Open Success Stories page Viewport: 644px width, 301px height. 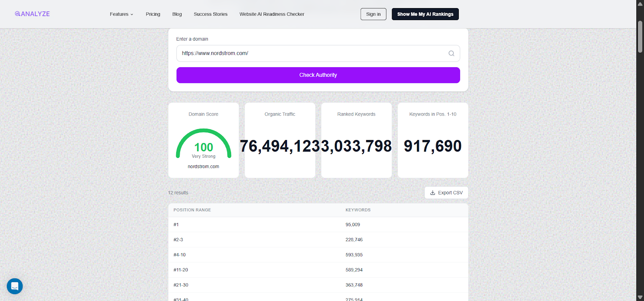(211, 14)
